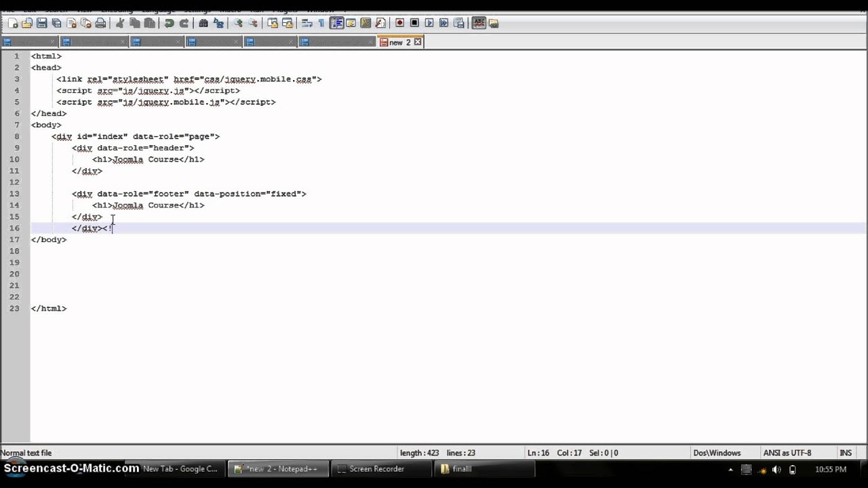868x488 pixels.
Task: Click the Save All toolbar icon
Action: (x=56, y=23)
